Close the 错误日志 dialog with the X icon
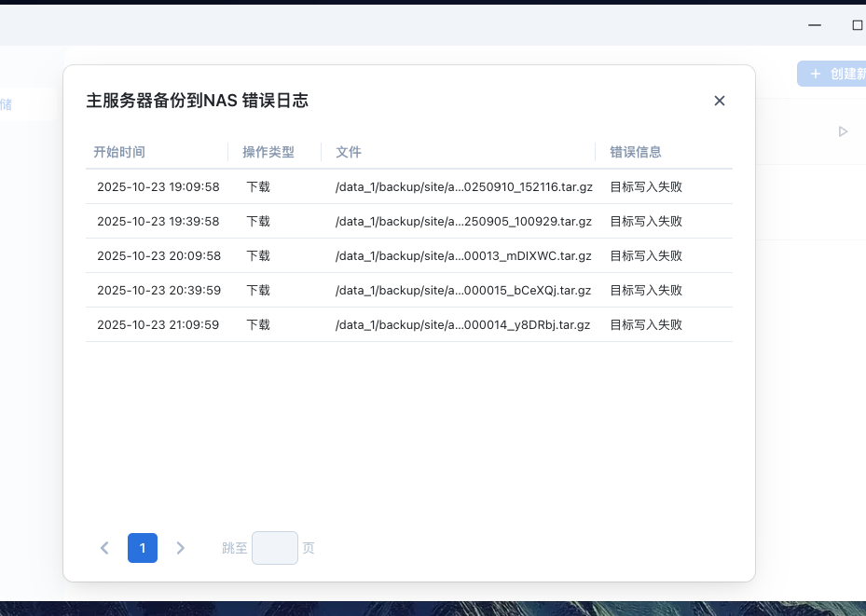Viewport: 866px width, 616px height. pos(719,101)
